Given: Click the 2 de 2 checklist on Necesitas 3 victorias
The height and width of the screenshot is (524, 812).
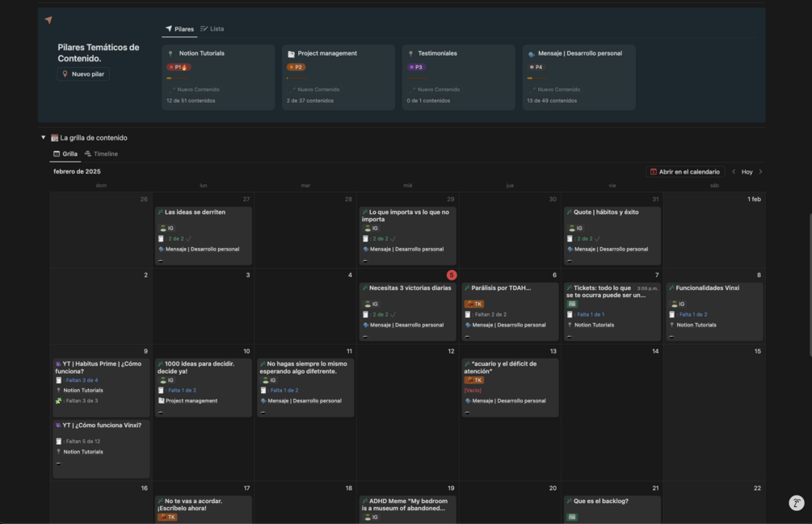Looking at the screenshot, I should (381, 315).
